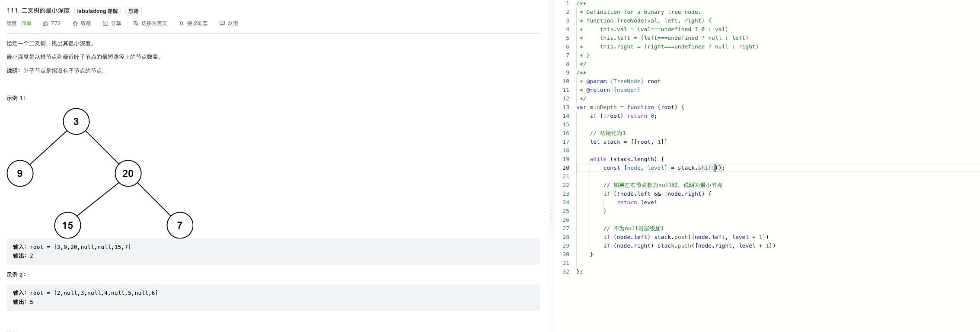Click the sentence 给定一个二叉树，找出其最小深度。

tap(51, 44)
